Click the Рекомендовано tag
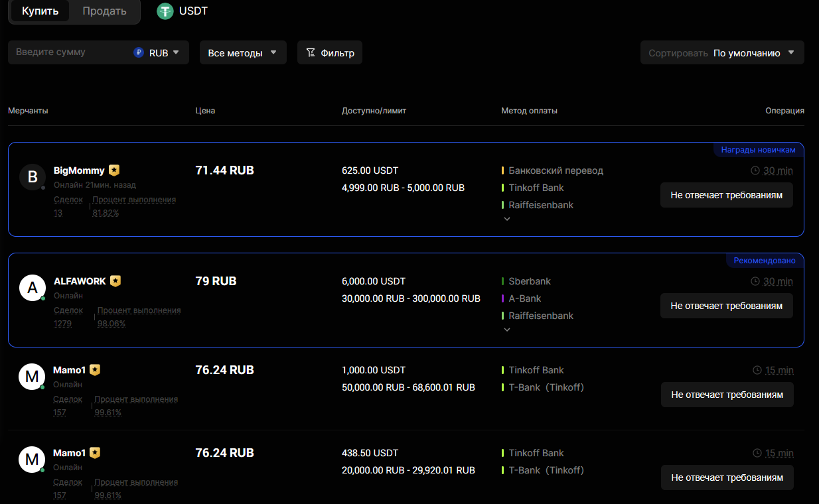819x504 pixels. [765, 261]
